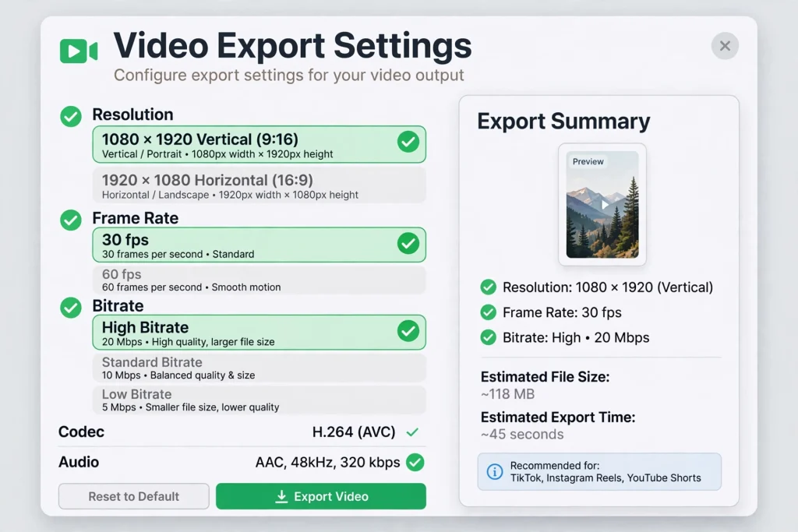Viewport: 798px width, 532px height.
Task: Click the summary check beside Frame Rate: 30 fps
Action: click(488, 312)
